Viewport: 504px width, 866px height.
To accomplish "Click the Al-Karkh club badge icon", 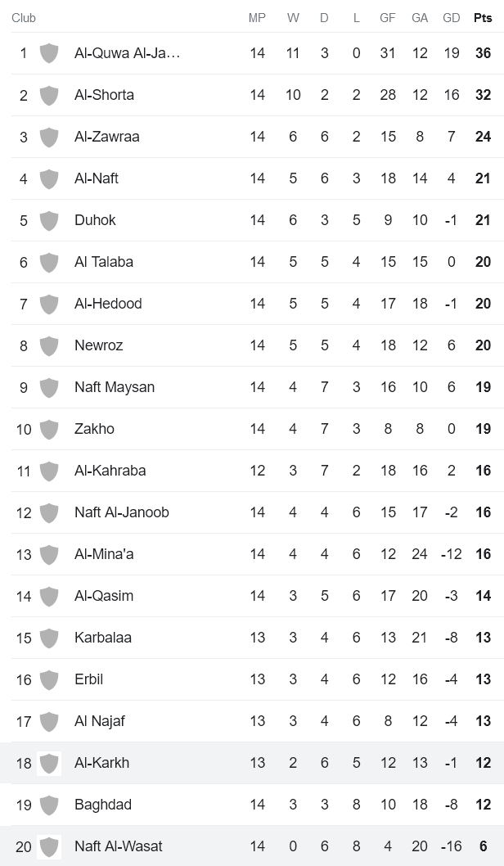I will click(49, 763).
